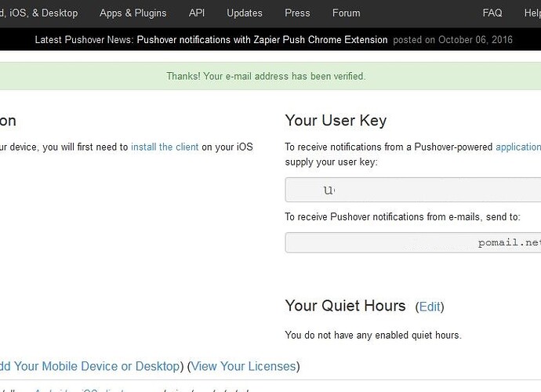Click the e-mail verified confirmation message
The width and height of the screenshot is (541, 392).
(266, 76)
